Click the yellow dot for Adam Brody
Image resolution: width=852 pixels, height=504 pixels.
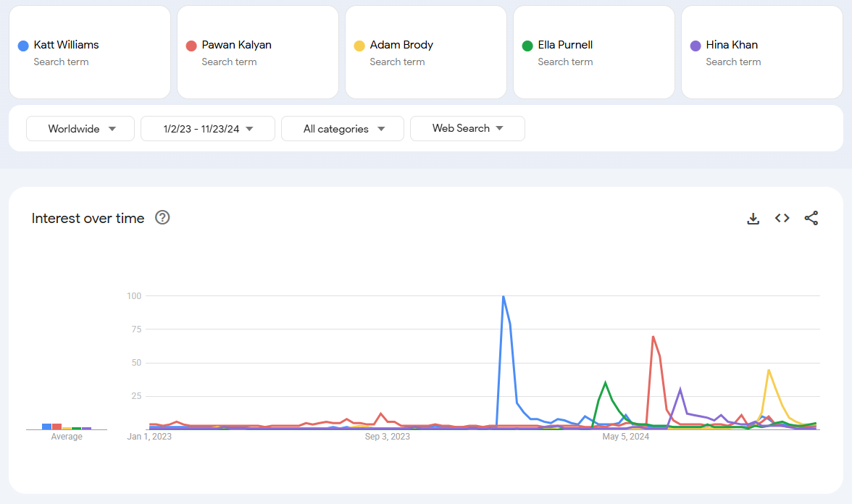tap(358, 45)
